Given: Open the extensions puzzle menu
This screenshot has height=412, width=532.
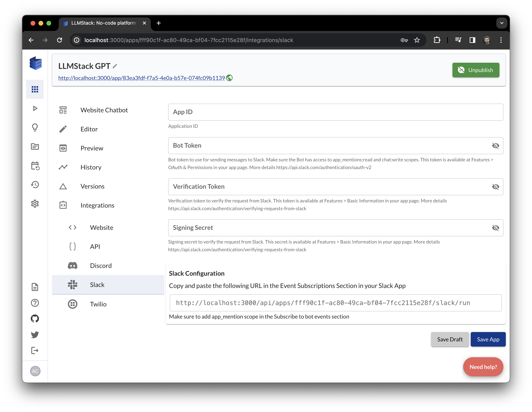Looking at the screenshot, I should pos(437,40).
